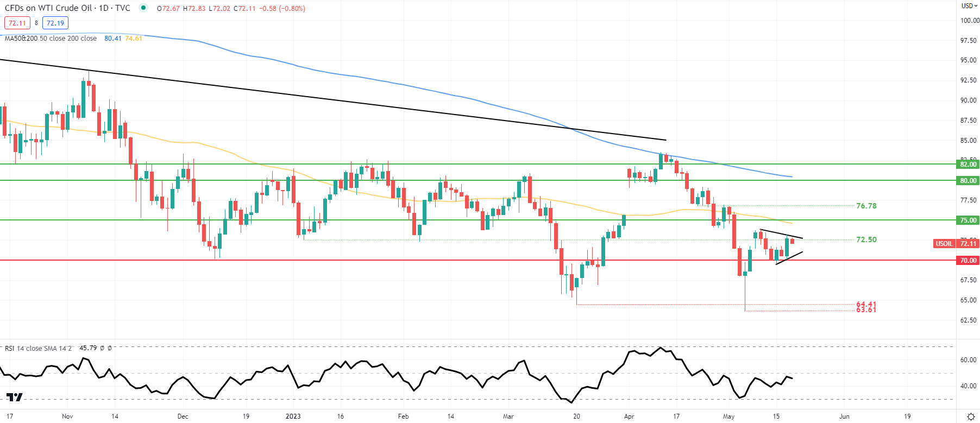Click the 70.00 red price label
This screenshot has width=980, height=423.
pos(968,260)
